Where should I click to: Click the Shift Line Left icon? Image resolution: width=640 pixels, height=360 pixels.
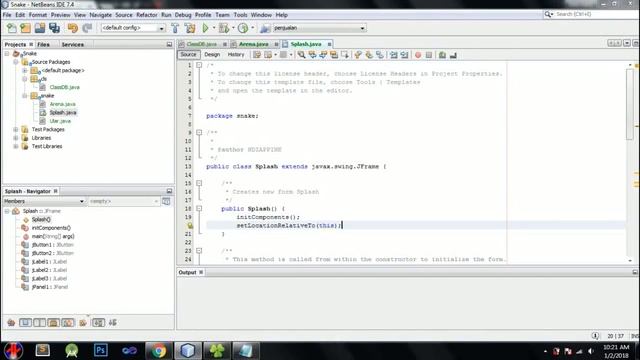393,55
